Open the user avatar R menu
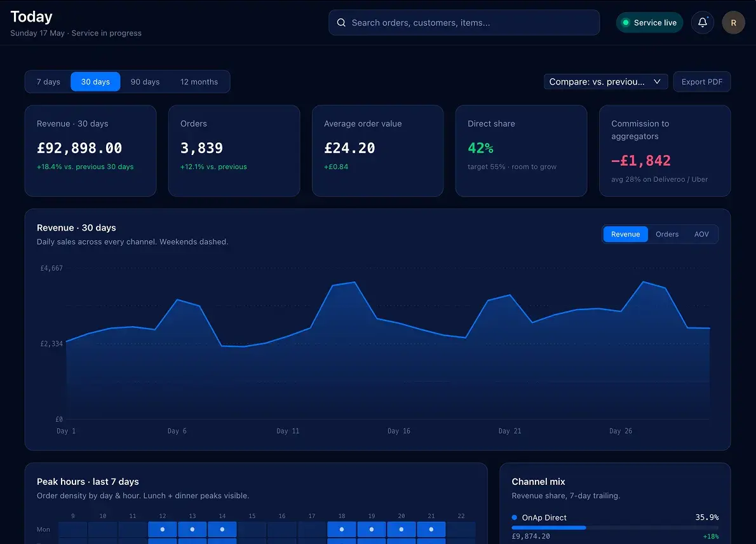Screen dimensions: 756x544 733,23
